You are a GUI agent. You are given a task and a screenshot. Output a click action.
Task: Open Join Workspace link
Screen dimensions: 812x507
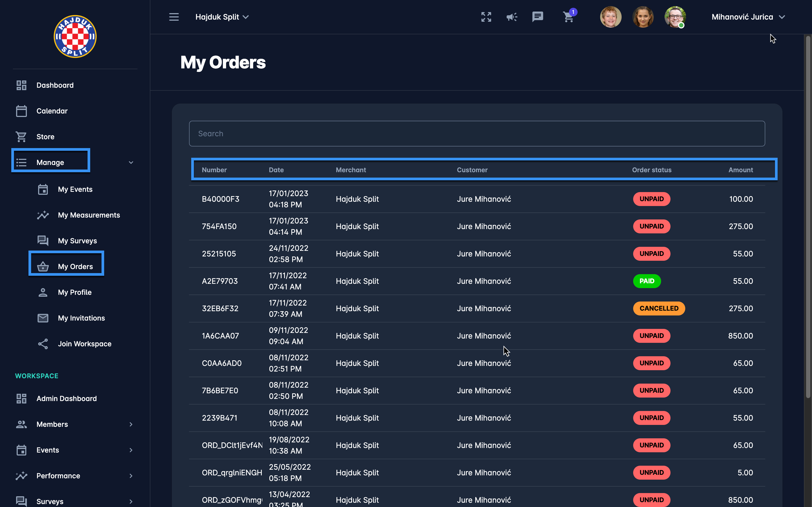point(85,344)
